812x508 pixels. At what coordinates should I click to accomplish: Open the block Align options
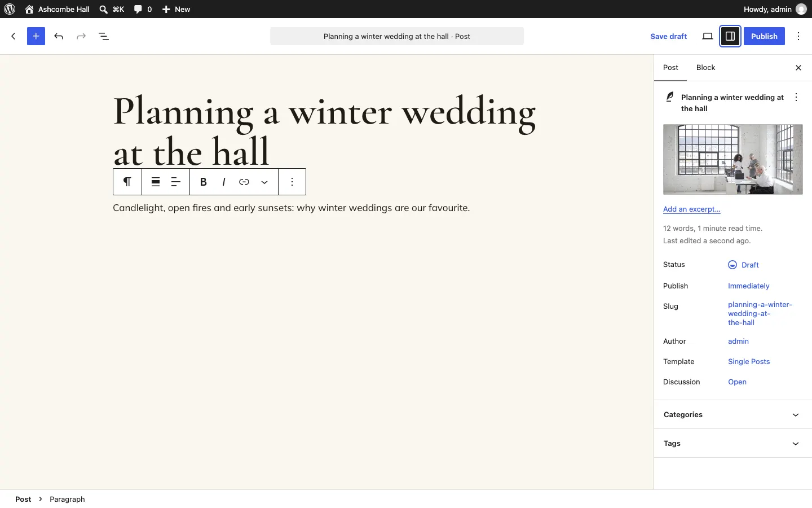pyautogui.click(x=156, y=182)
